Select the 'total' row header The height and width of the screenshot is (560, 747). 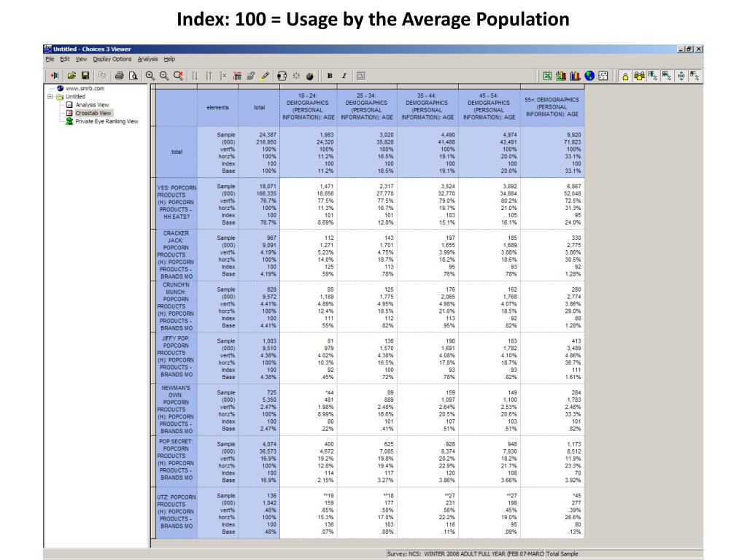tap(177, 152)
